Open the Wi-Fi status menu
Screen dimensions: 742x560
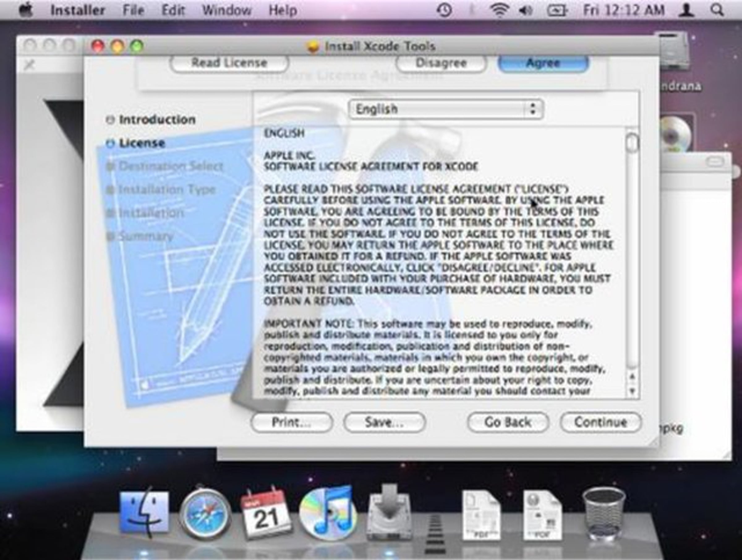click(499, 11)
